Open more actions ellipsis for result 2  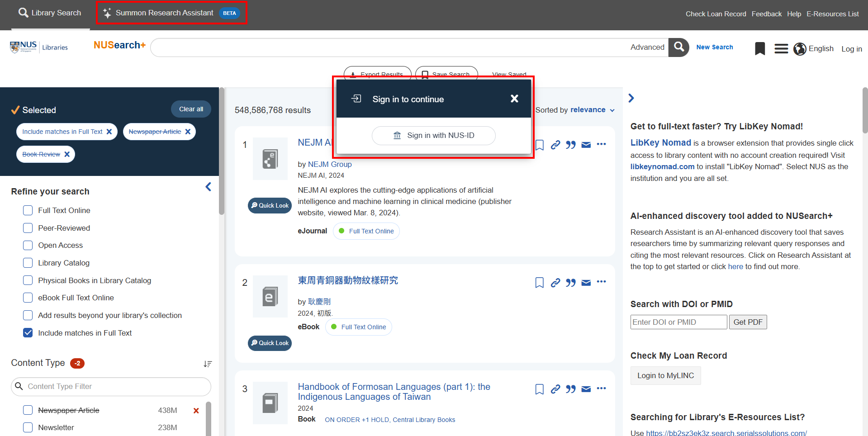601,282
